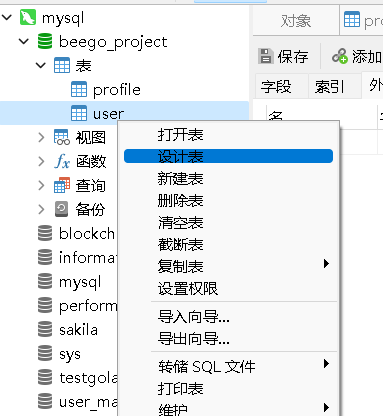
Task: Click the 视图 views icon
Action: tap(62, 137)
